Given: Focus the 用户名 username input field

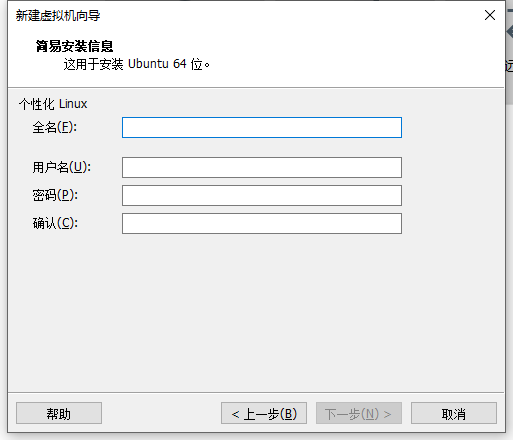Looking at the screenshot, I should 262,167.
